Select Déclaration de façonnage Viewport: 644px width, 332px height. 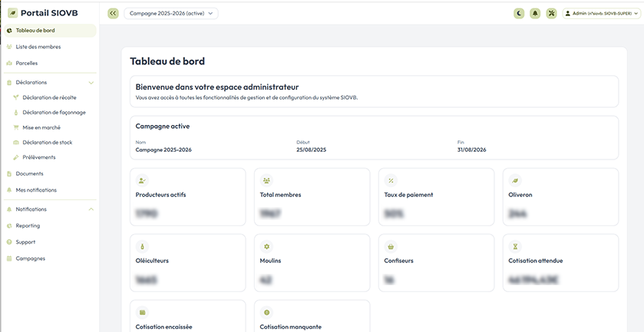(x=54, y=112)
